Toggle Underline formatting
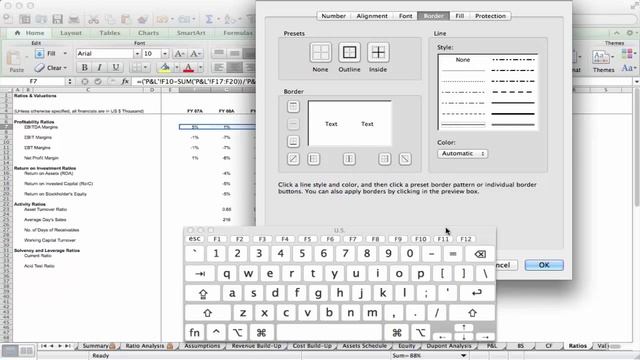This screenshot has width=640, height=360. [116, 68]
